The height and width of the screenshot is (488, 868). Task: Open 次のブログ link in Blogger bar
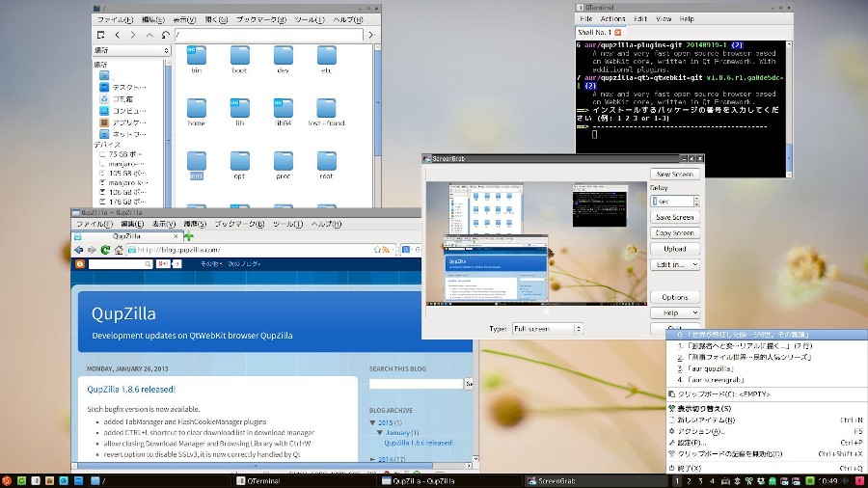point(244,264)
